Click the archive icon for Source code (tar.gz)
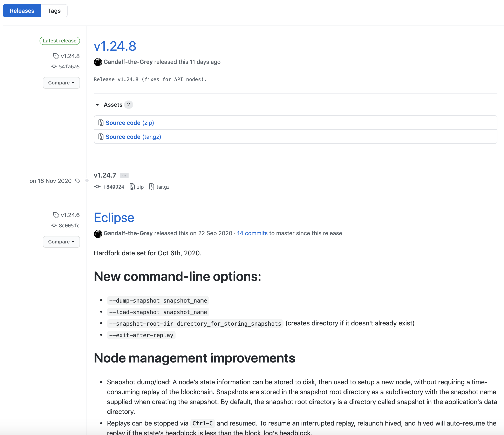This screenshot has width=504, height=435. [101, 137]
